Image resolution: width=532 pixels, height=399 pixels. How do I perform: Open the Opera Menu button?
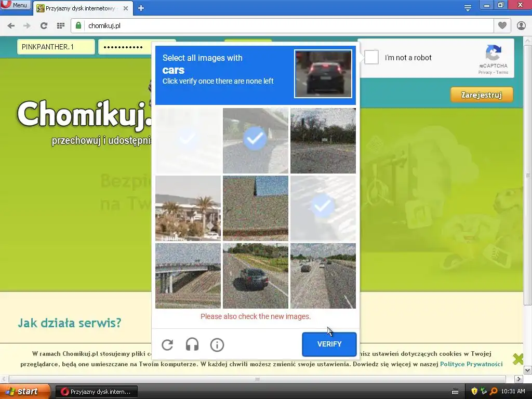[15, 5]
